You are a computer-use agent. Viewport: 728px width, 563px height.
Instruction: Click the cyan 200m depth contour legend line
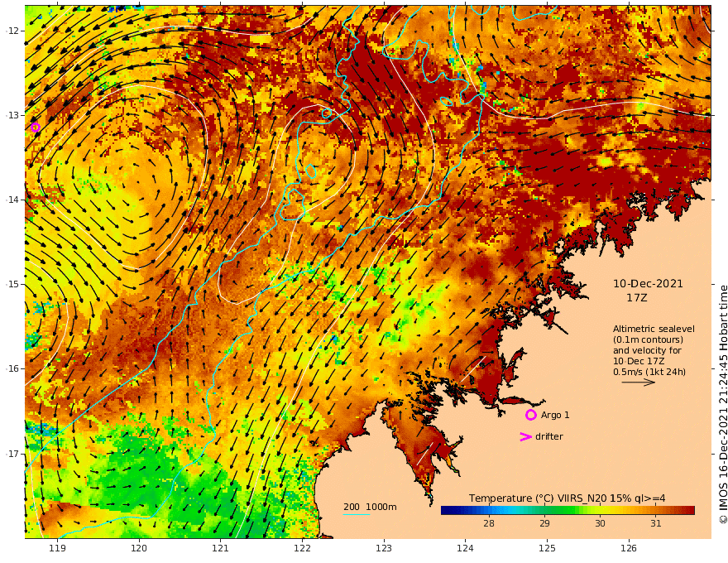point(357,515)
